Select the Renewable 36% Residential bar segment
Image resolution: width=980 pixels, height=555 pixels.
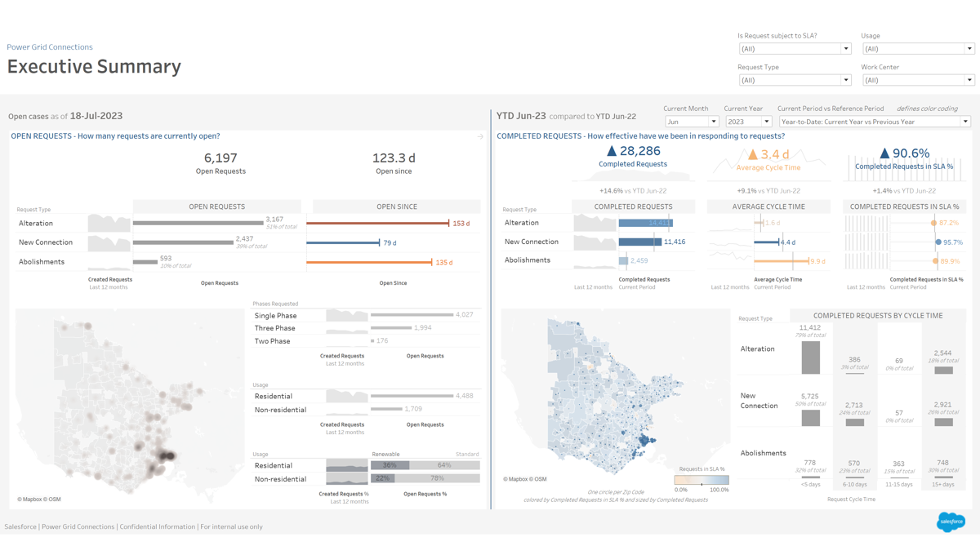390,465
